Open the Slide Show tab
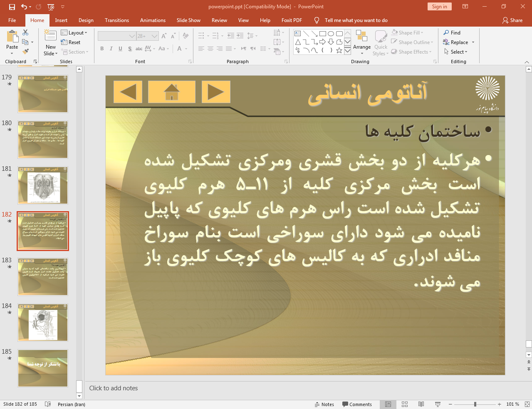 [x=188, y=20]
